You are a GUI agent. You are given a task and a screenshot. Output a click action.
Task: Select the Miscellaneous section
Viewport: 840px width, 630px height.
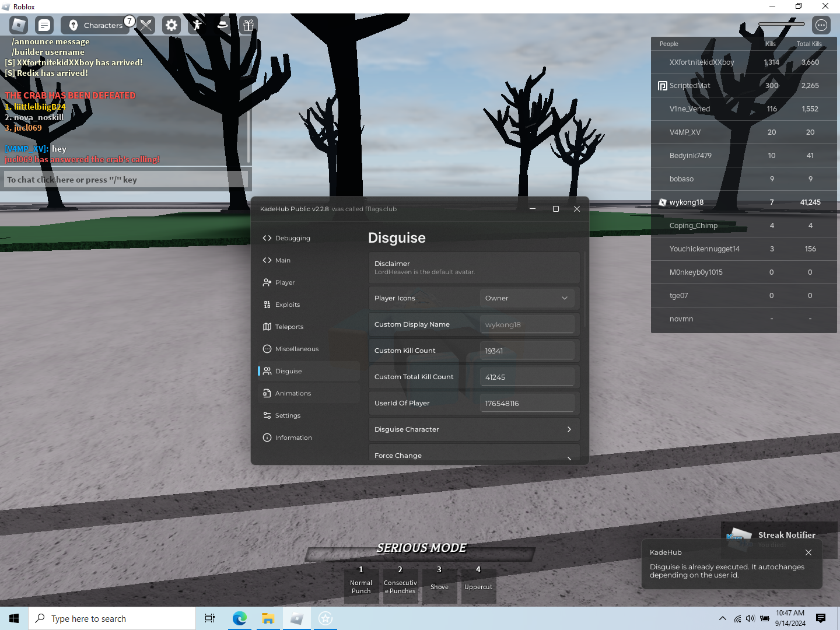309,349
